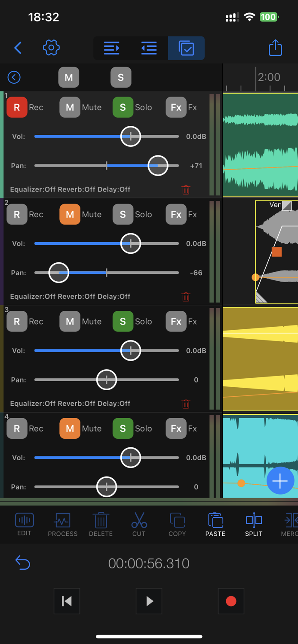Toggle Solo on track 3
Viewport: 298px width, 644px height.
click(123, 322)
